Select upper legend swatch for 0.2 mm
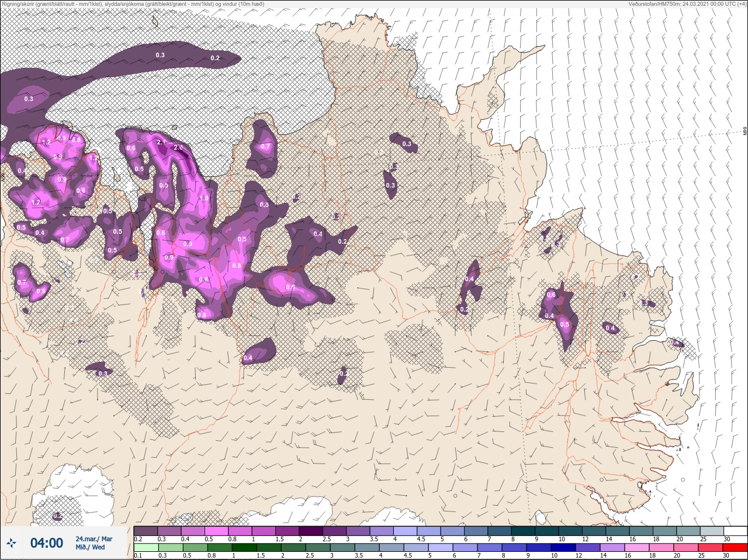 146,530
